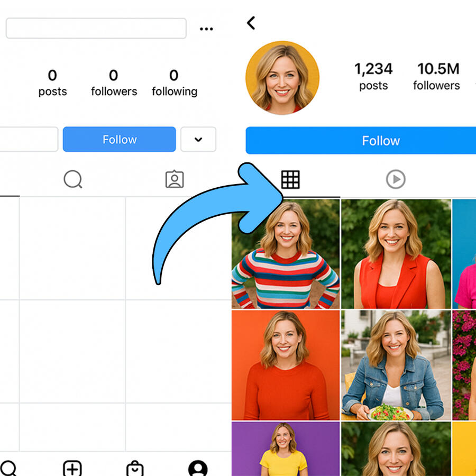Click the blank button left of Follow
The image size is (476, 476).
pos(29,139)
